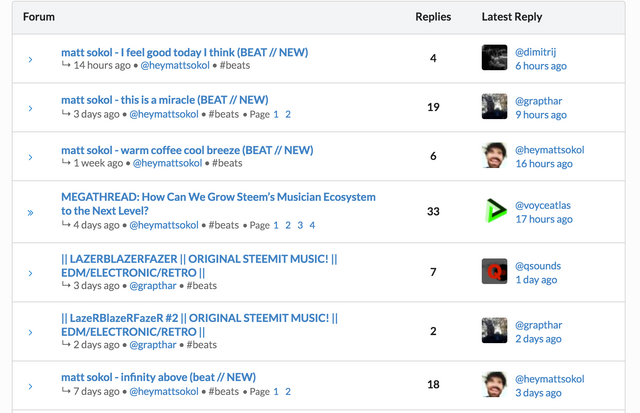Click the double chevron icon beside MEGATHREAD
The width and height of the screenshot is (640, 413).
pos(30,212)
